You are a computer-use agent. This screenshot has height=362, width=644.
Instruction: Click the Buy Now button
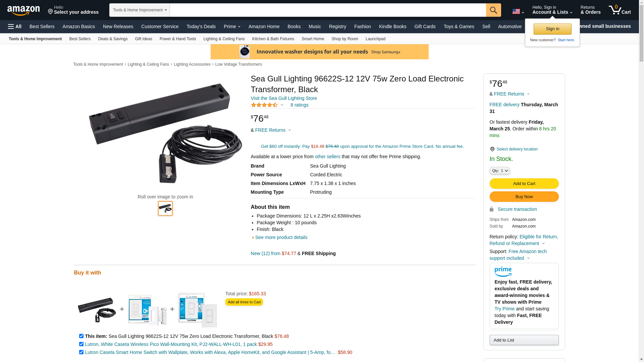pyautogui.click(x=524, y=197)
